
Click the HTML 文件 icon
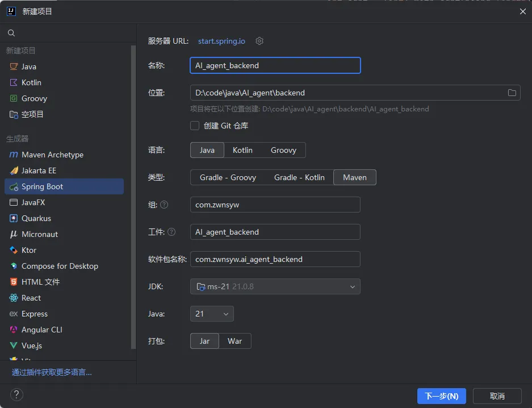pos(14,282)
